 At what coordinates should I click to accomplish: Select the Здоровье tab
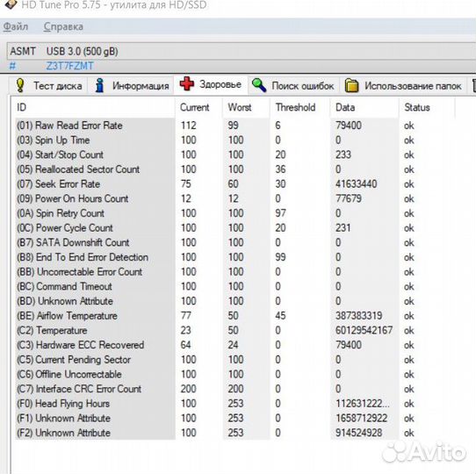pos(211,84)
